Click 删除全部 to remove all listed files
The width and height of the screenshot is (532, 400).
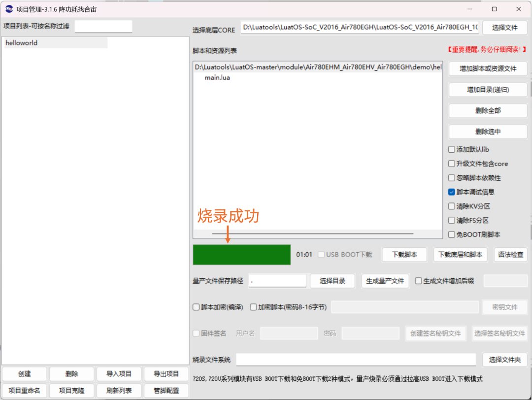(x=487, y=110)
